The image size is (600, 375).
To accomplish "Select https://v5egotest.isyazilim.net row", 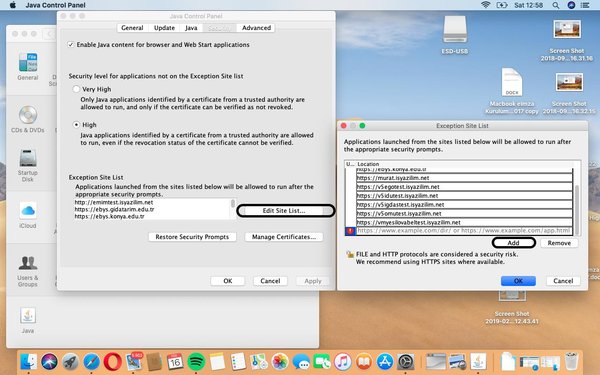I will [x=464, y=187].
